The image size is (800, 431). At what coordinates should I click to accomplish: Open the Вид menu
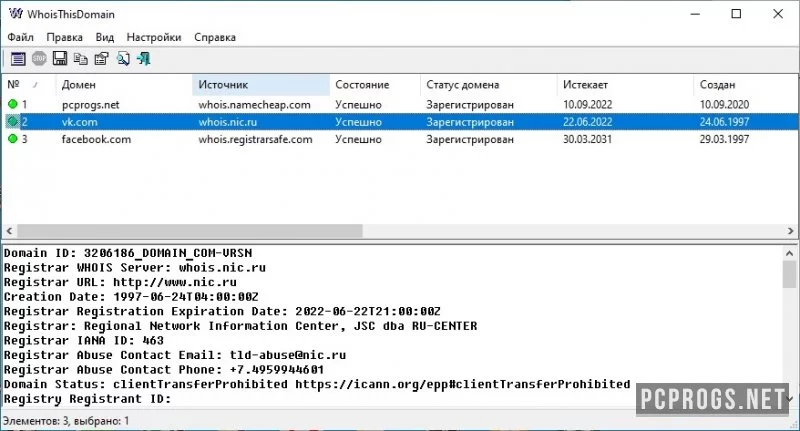point(105,37)
